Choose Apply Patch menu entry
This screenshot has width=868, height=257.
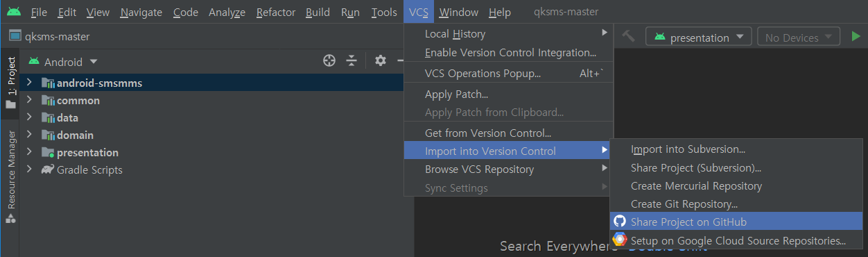coord(508,94)
